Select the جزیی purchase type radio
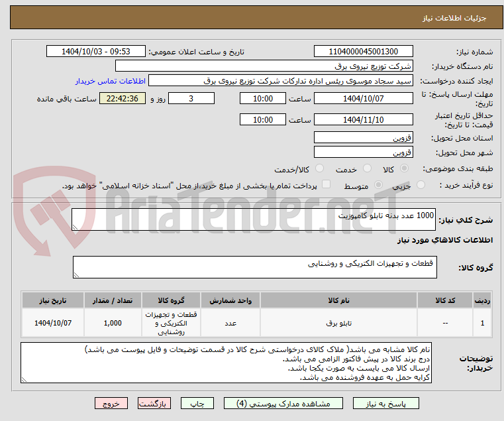 pos(421,185)
